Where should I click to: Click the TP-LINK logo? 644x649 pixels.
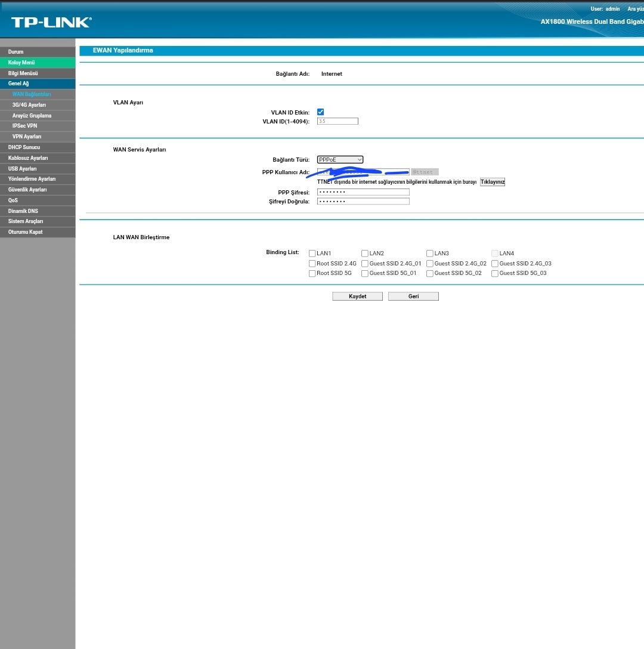[51, 22]
